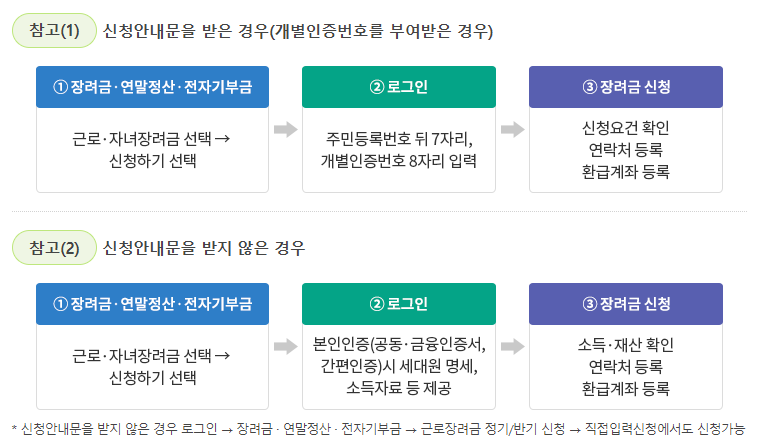Select the 참고(2) green 로그인 header
The height and width of the screenshot is (445, 761).
point(399,304)
